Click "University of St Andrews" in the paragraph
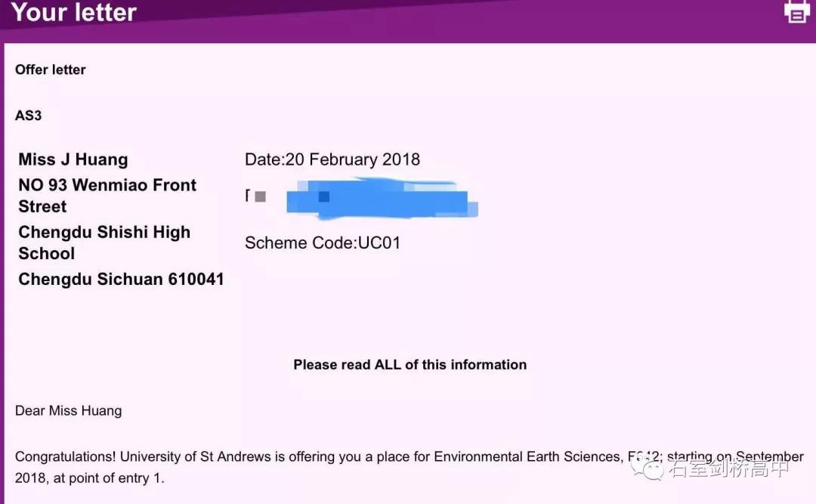The height and width of the screenshot is (504, 816). tap(190, 457)
